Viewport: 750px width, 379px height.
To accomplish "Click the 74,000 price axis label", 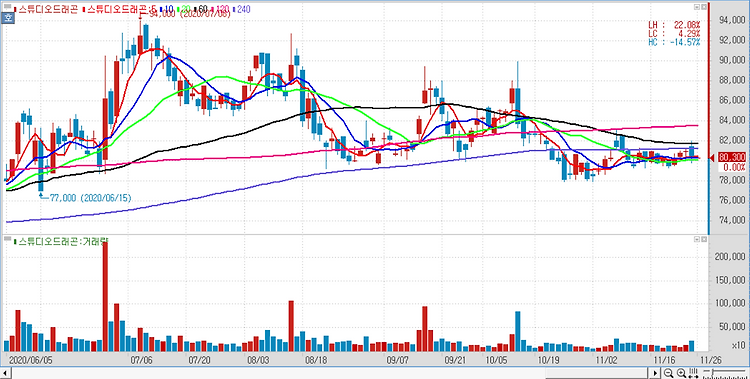I will click(x=731, y=221).
